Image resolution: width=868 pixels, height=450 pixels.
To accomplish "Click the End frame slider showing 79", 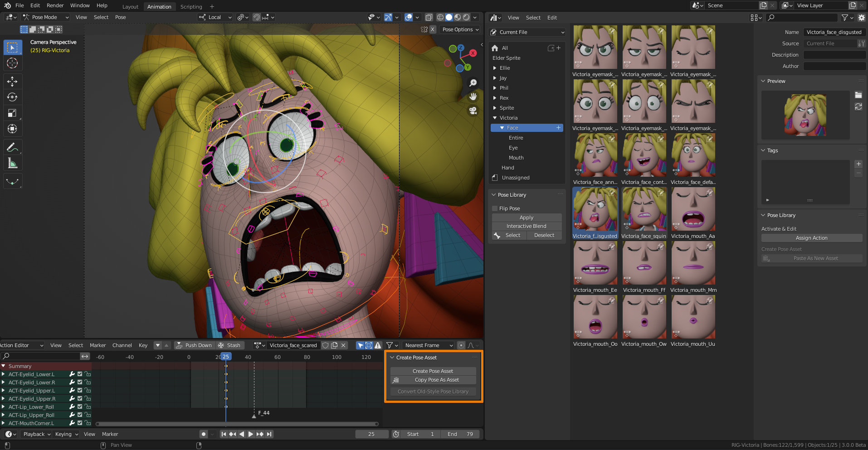I will 460,434.
